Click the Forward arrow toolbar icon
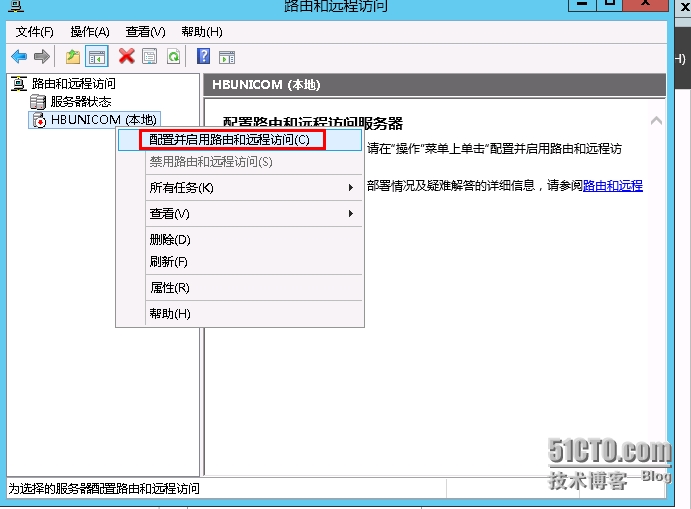 [x=42, y=57]
